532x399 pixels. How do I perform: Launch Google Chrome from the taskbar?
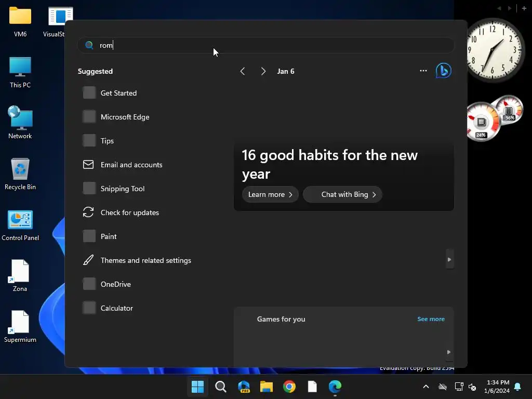[x=289, y=387]
